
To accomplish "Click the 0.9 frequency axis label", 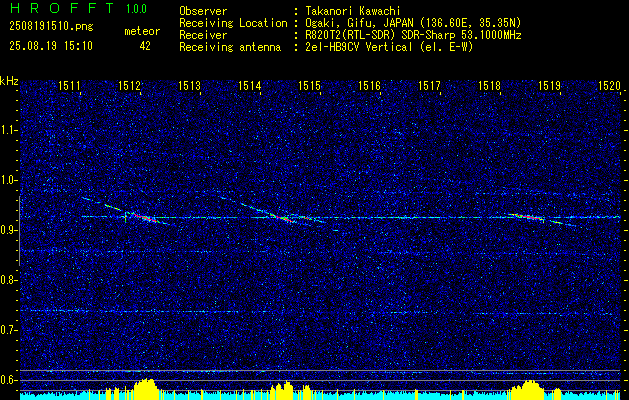I will pos(8,230).
